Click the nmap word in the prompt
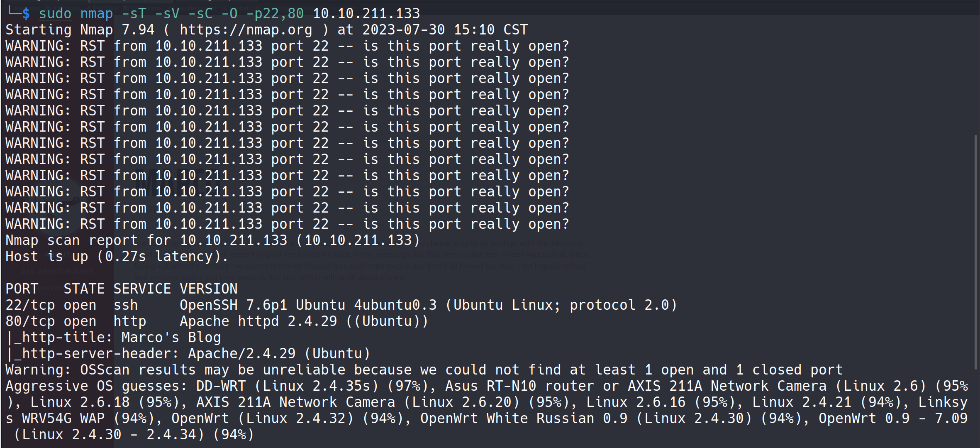Viewport: 980px width, 448px height. [96, 14]
